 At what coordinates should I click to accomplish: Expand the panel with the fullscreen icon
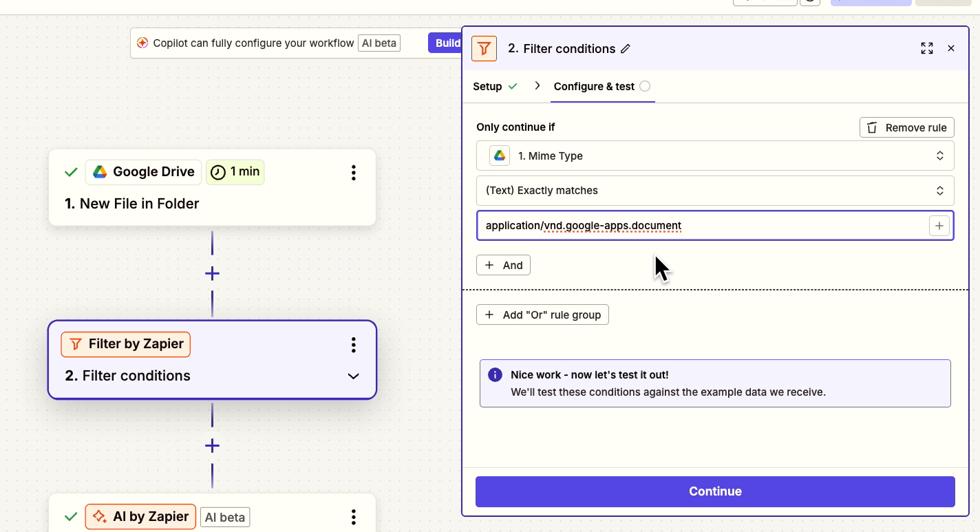click(927, 48)
